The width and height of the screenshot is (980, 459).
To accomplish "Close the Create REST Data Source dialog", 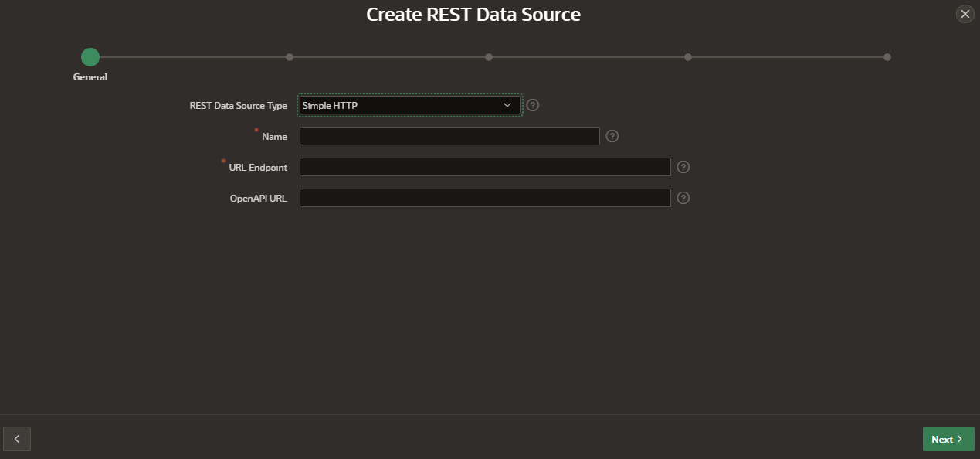I will (x=965, y=14).
